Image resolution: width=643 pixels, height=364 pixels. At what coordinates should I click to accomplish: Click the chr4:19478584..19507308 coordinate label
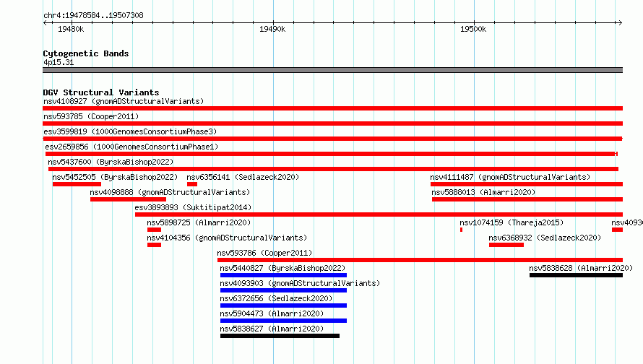pos(93,15)
